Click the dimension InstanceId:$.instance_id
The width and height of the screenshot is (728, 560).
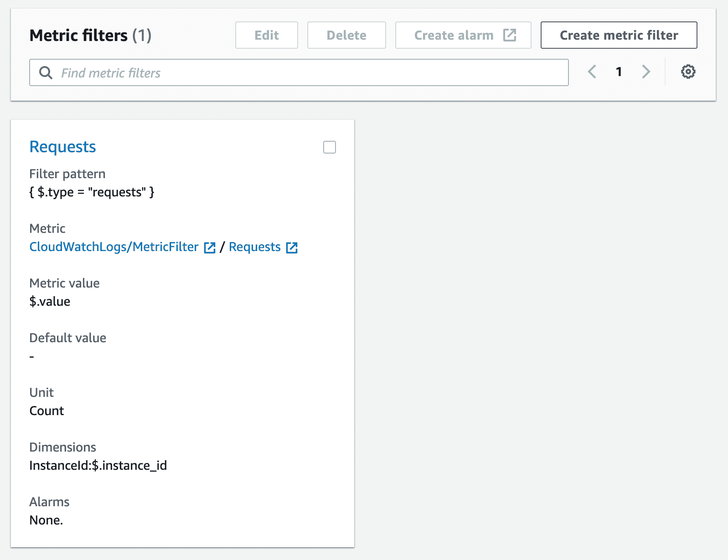[x=98, y=466]
